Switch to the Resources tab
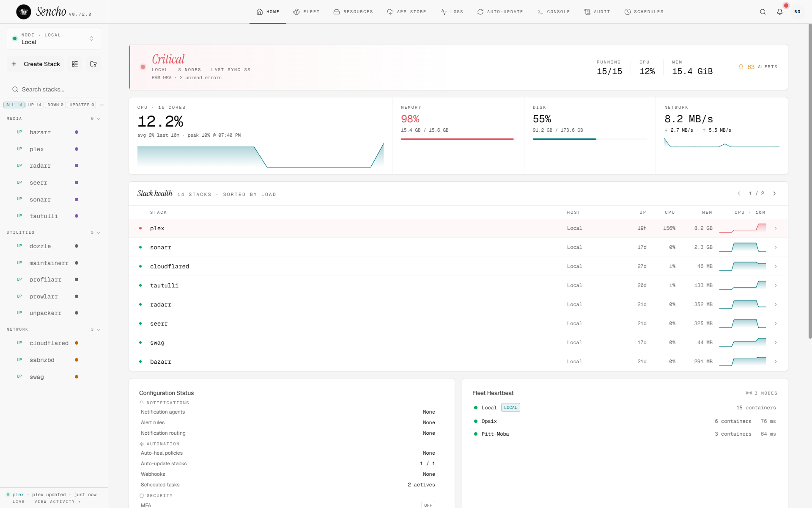This screenshot has height=508, width=812. (x=353, y=12)
